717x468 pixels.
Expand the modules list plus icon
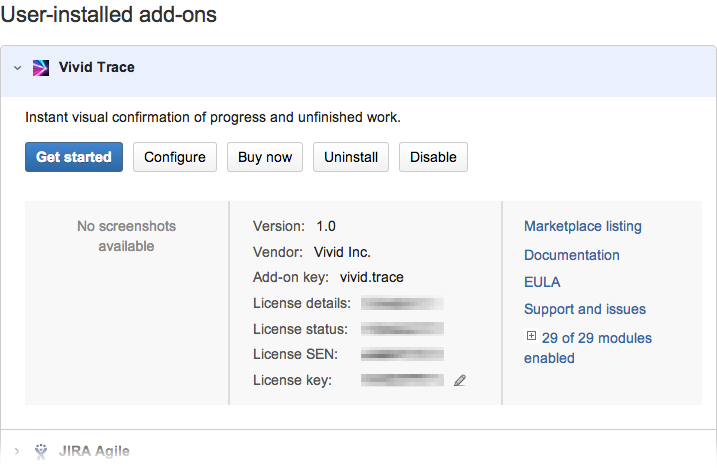pos(531,336)
